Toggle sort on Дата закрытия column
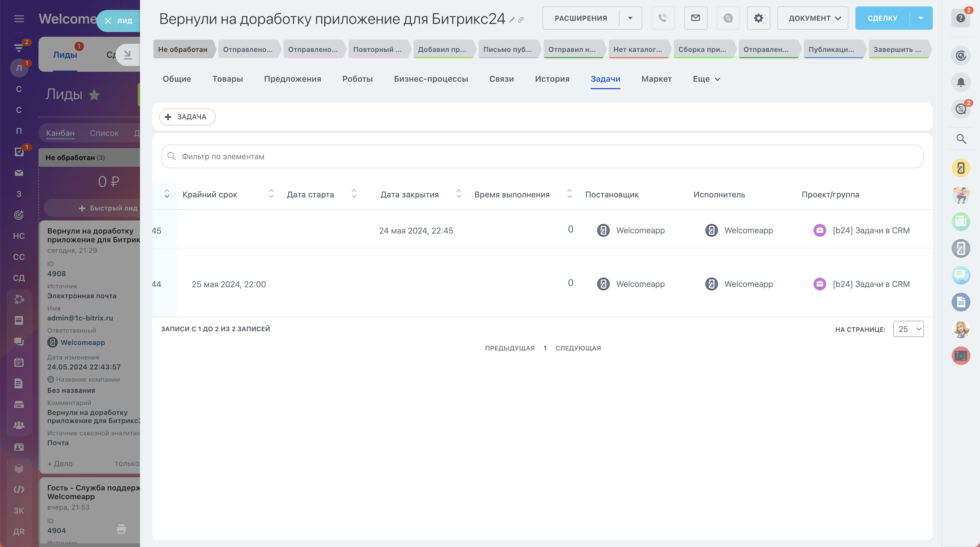 tap(459, 194)
